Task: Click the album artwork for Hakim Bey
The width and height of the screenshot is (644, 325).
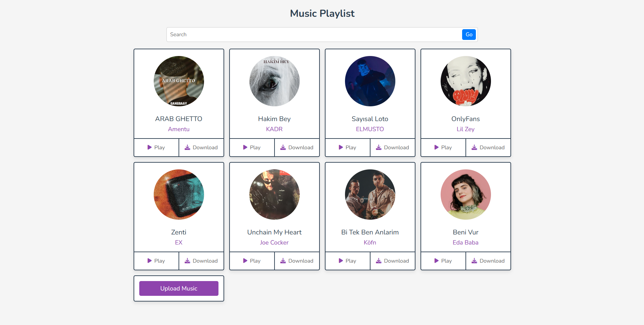Action: click(x=274, y=81)
